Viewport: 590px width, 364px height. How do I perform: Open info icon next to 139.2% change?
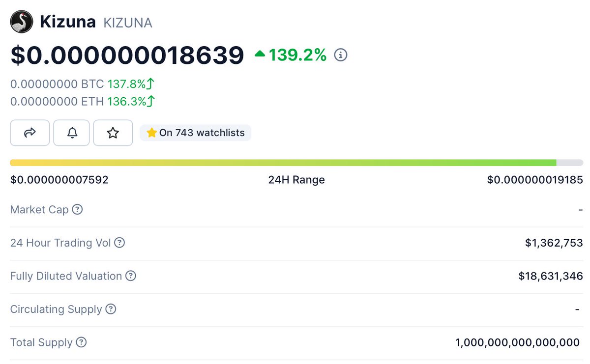pyautogui.click(x=341, y=55)
